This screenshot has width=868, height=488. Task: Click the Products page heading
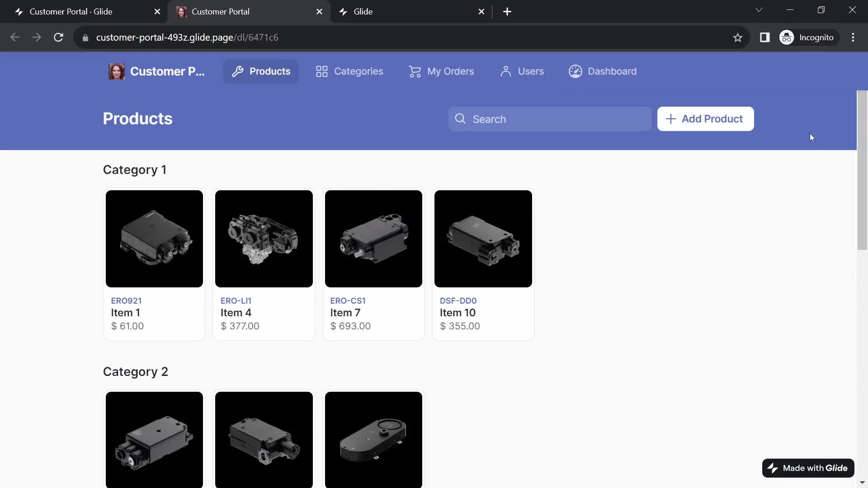click(x=138, y=119)
